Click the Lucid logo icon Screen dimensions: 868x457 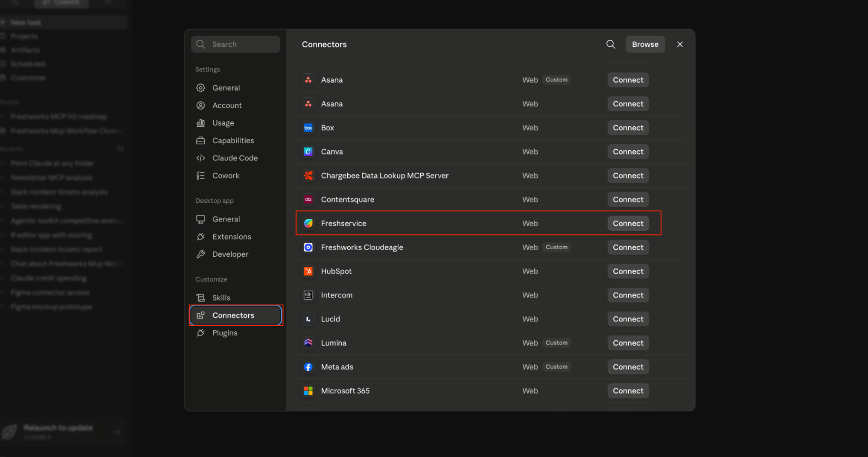[x=308, y=319]
